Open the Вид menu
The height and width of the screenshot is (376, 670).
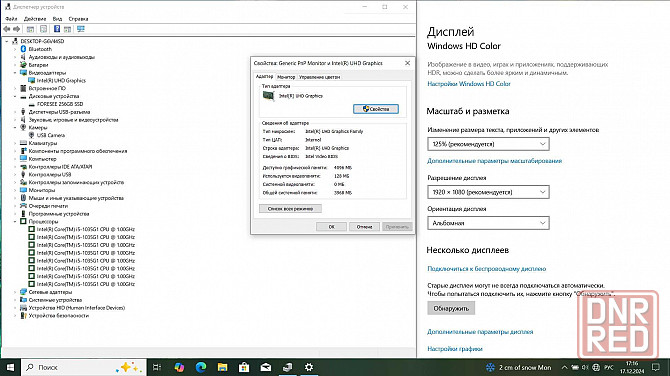tap(58, 19)
